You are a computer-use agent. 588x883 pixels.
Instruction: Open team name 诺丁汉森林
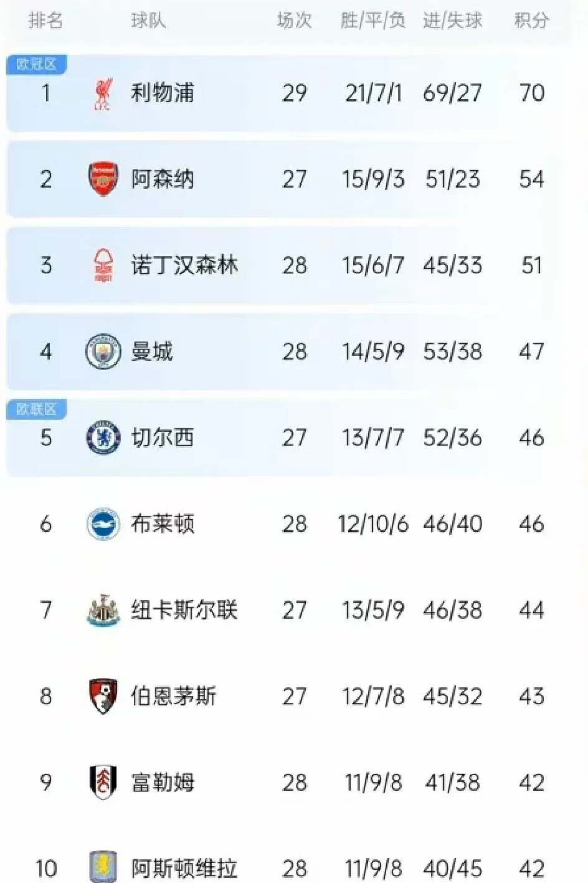[184, 265]
